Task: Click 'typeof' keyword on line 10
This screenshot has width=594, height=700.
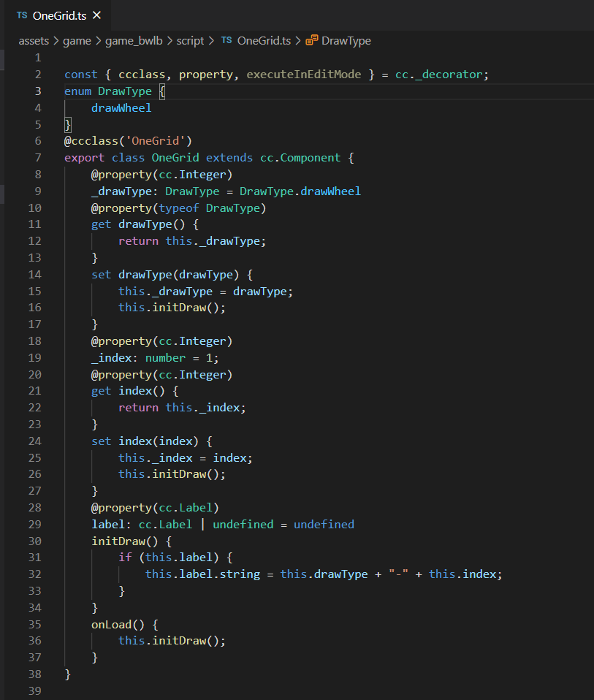Action: pos(178,208)
